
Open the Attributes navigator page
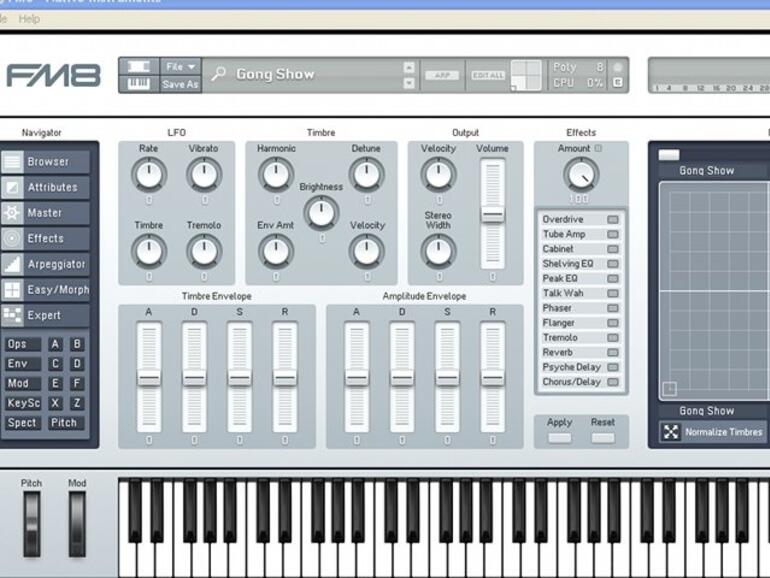[x=45, y=187]
